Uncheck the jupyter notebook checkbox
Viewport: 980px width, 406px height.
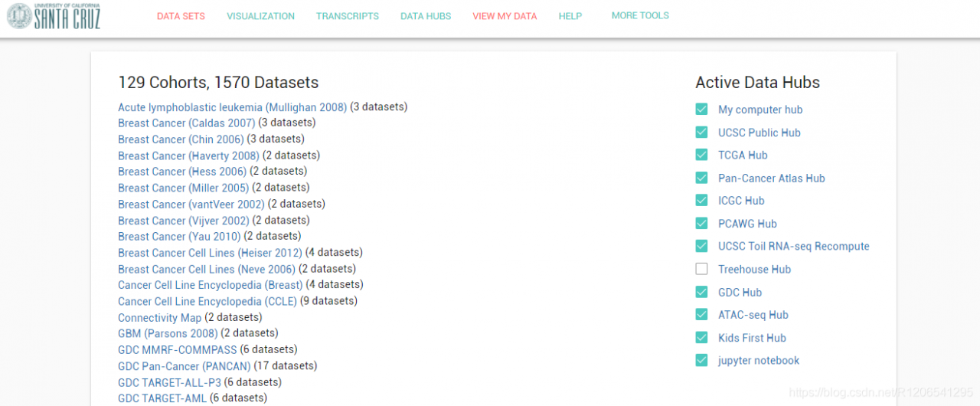click(x=701, y=360)
